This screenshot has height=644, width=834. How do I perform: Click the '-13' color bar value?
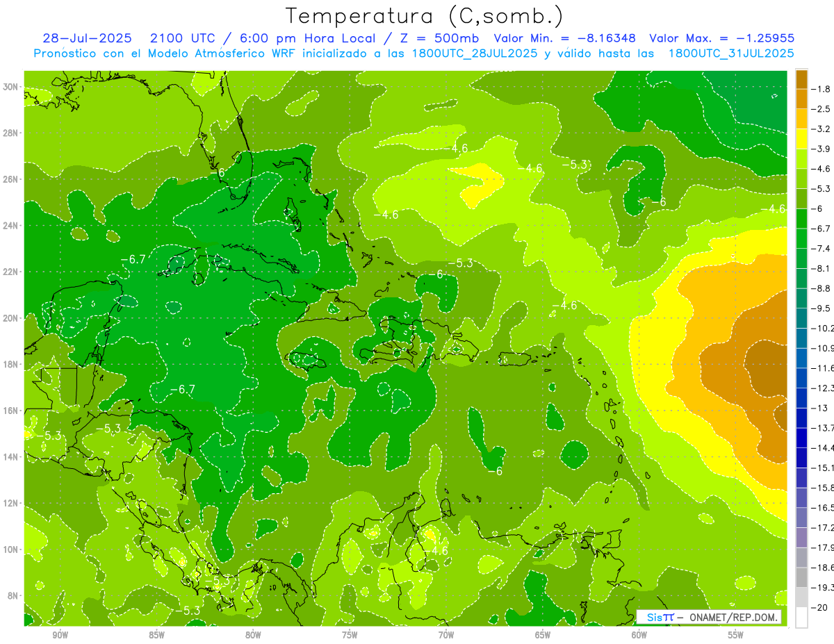point(819,408)
